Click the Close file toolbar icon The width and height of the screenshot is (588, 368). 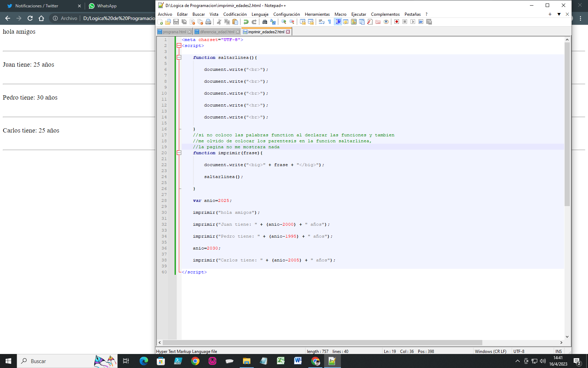coord(192,22)
